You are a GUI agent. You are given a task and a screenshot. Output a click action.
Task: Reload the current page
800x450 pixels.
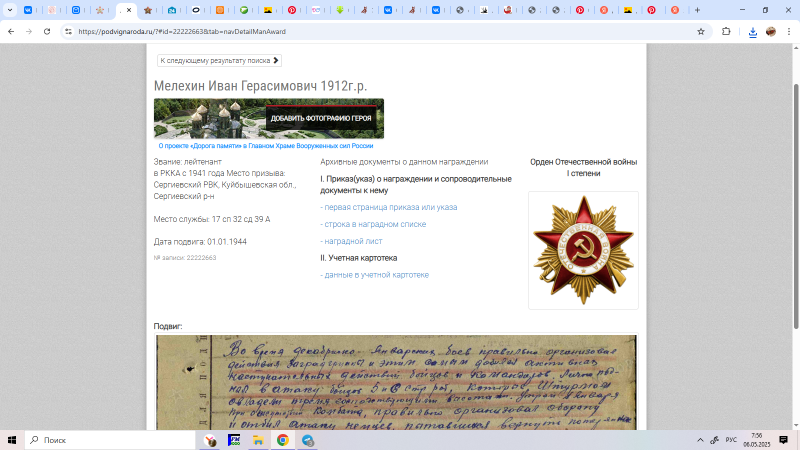pos(47,32)
